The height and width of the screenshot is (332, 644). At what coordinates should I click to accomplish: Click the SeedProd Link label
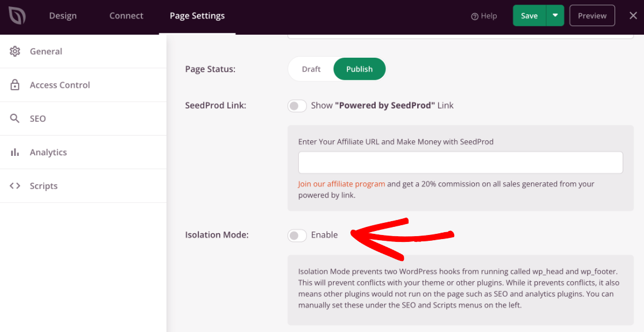click(216, 106)
